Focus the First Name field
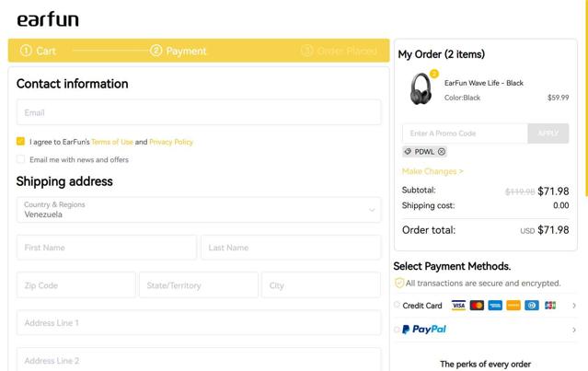 (107, 248)
